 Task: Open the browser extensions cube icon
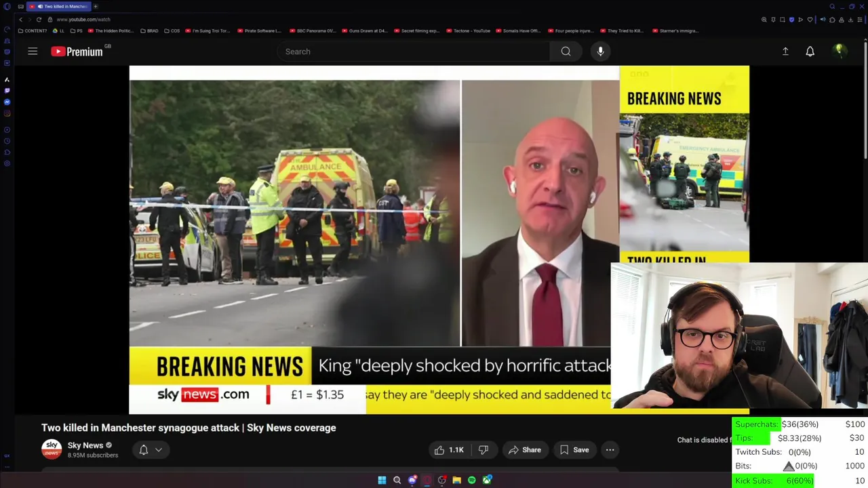tap(832, 20)
